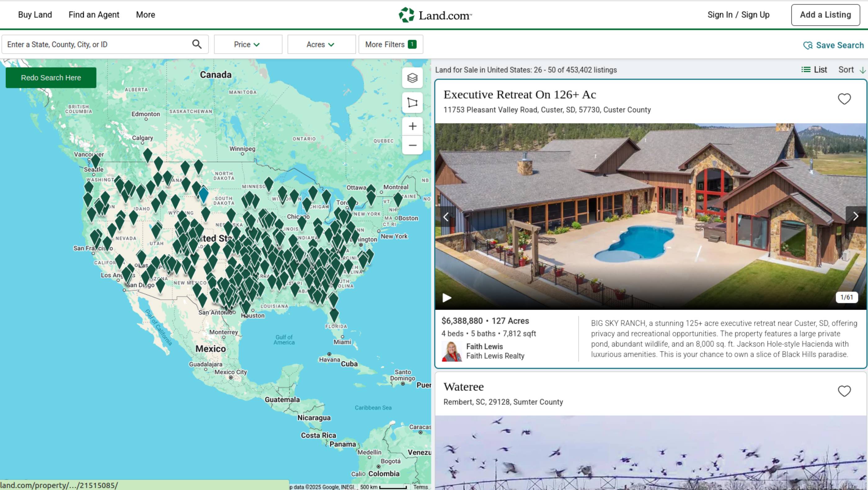This screenshot has width=868, height=490.
Task: Open the Find an Agent menu
Action: (x=94, y=15)
